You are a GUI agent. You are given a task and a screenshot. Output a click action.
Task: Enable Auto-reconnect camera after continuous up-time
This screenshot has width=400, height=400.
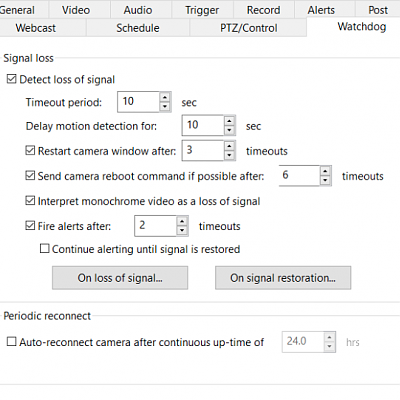pyautogui.click(x=11, y=342)
